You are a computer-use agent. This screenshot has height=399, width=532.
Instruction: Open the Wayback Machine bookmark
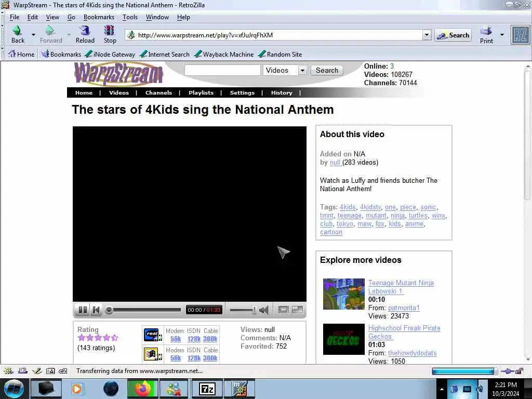coord(224,54)
